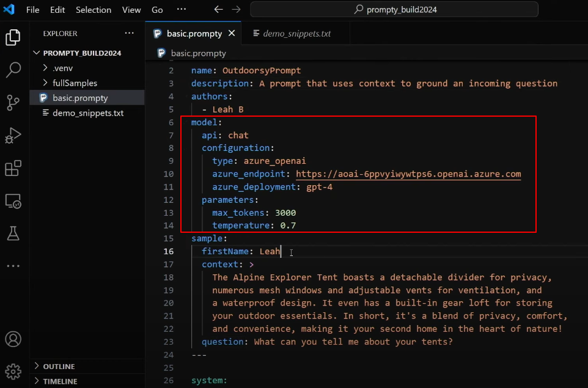
Task: Open the Accounts menu
Action: (13, 339)
